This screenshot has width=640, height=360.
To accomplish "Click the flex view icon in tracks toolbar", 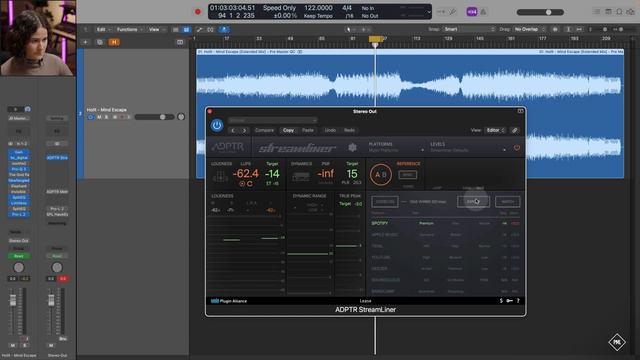I will point(211,29).
